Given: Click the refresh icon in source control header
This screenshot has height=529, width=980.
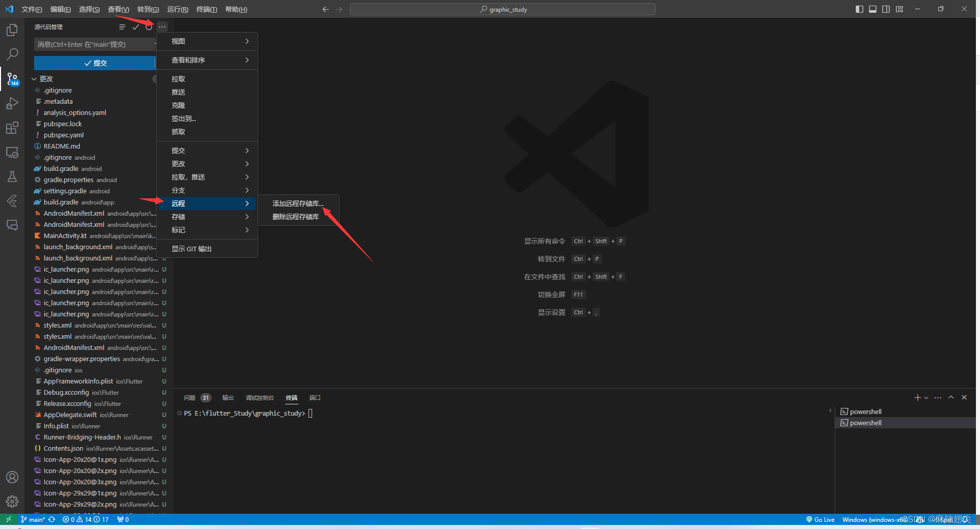Looking at the screenshot, I should point(148,27).
